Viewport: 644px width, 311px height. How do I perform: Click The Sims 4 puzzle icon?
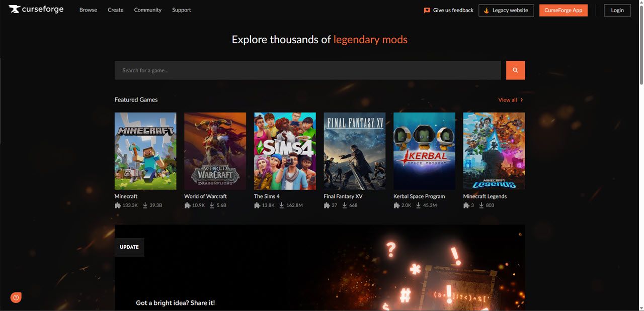tap(257, 205)
